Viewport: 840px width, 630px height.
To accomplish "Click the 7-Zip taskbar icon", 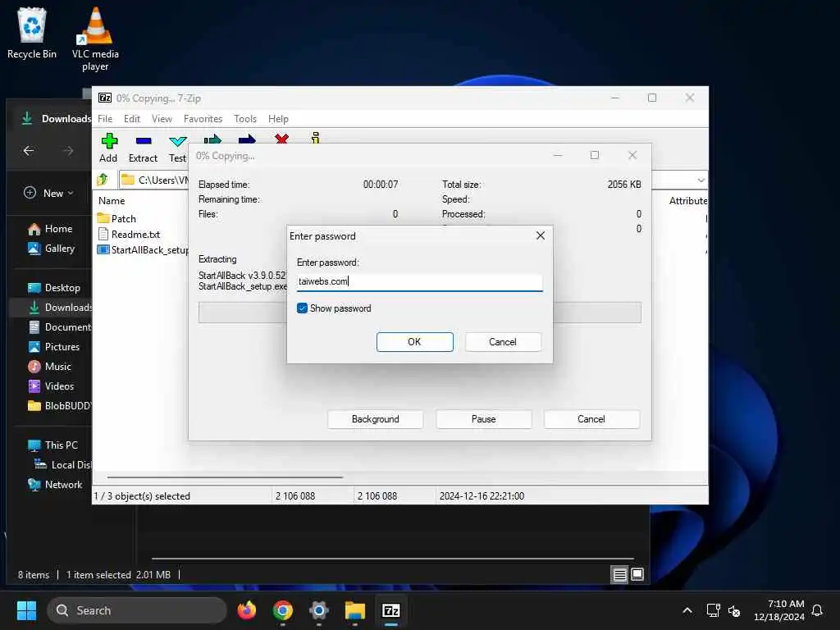I will pos(391,610).
